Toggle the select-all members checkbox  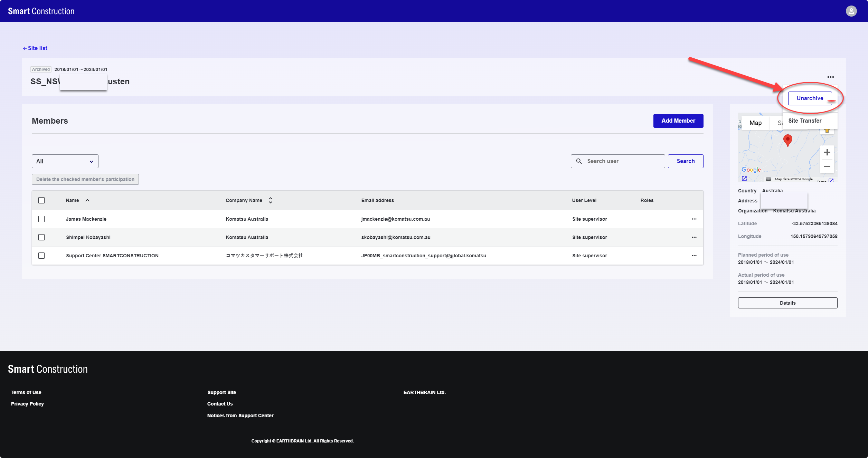coord(41,200)
